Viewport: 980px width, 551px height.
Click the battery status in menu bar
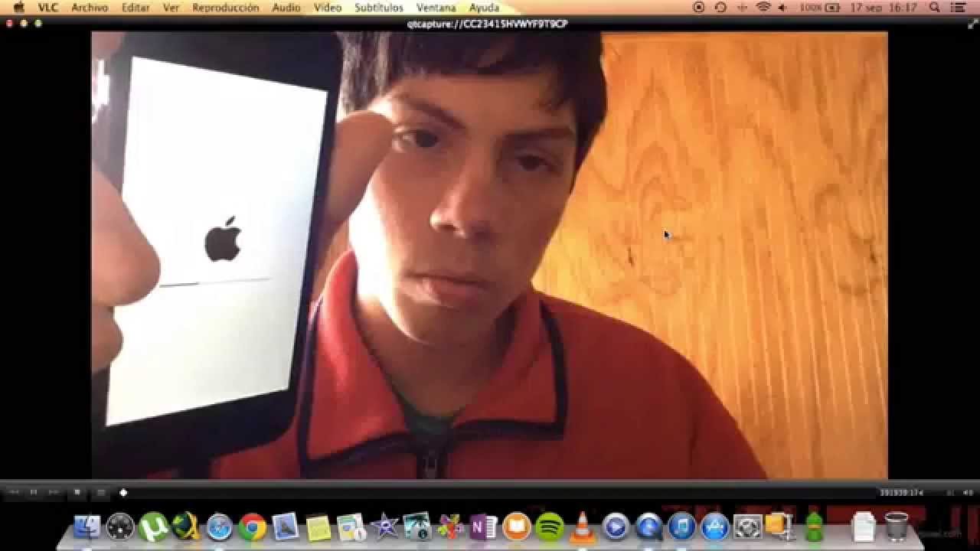(820, 8)
